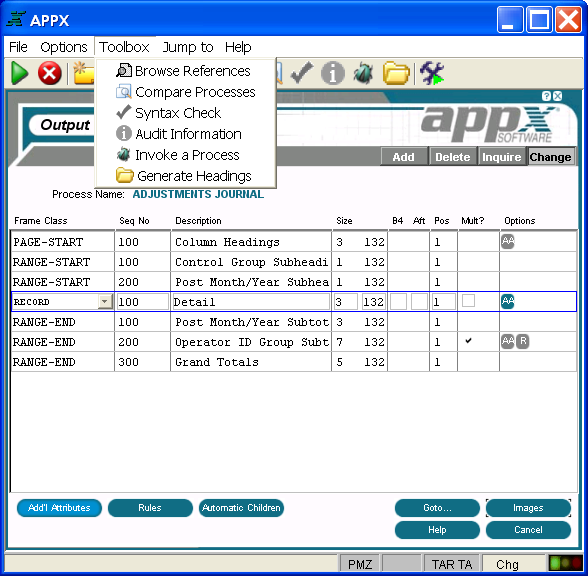Switch to Inquire mode tab
The width and height of the screenshot is (588, 576).
point(501,157)
